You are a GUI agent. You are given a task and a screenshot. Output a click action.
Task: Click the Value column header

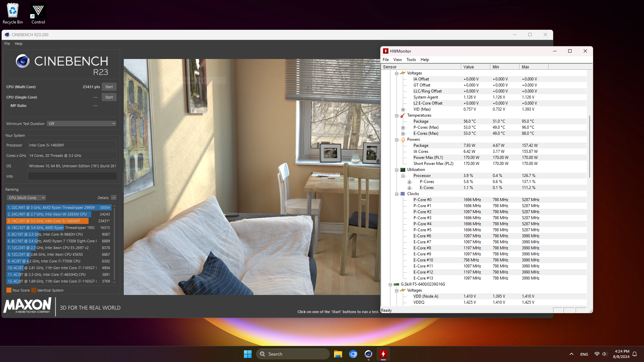click(x=476, y=67)
